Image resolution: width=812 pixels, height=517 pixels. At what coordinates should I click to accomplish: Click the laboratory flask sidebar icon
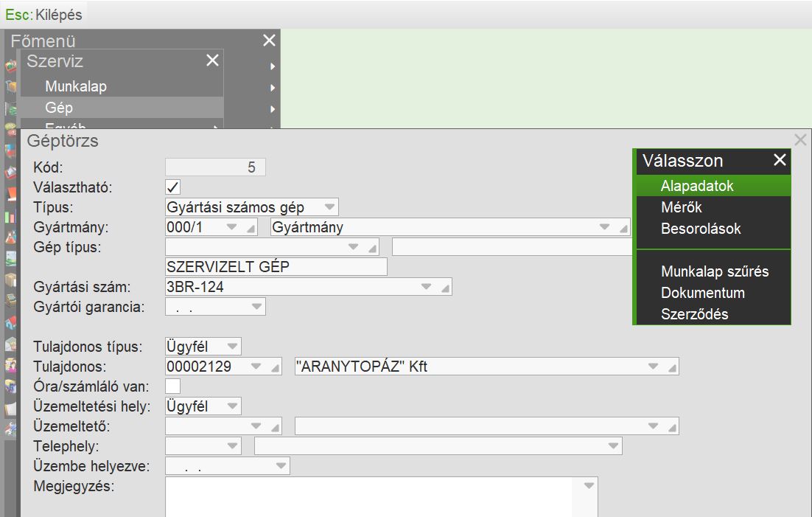click(x=10, y=237)
